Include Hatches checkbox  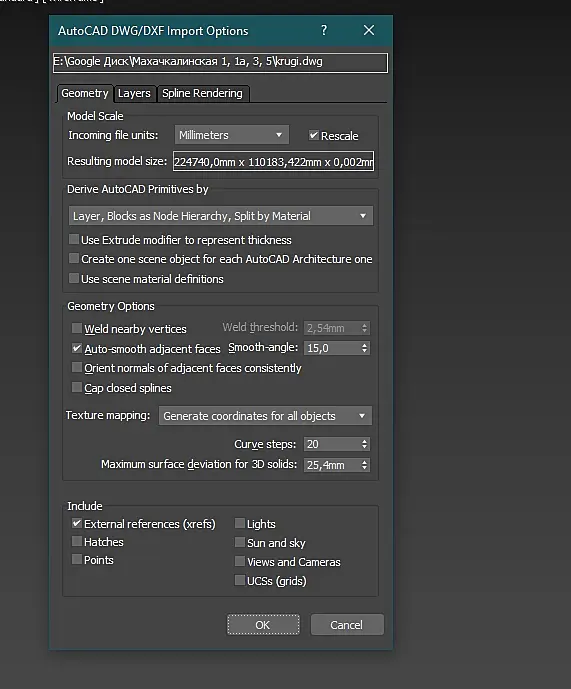coord(76,541)
